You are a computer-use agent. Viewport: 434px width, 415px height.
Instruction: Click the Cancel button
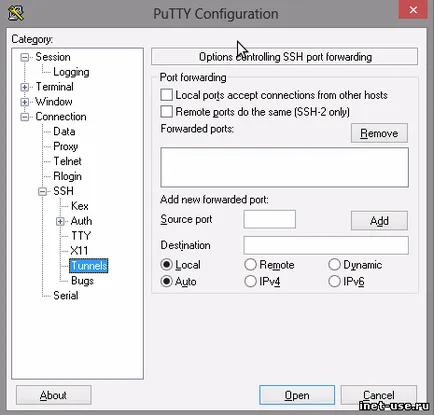pyautogui.click(x=379, y=395)
